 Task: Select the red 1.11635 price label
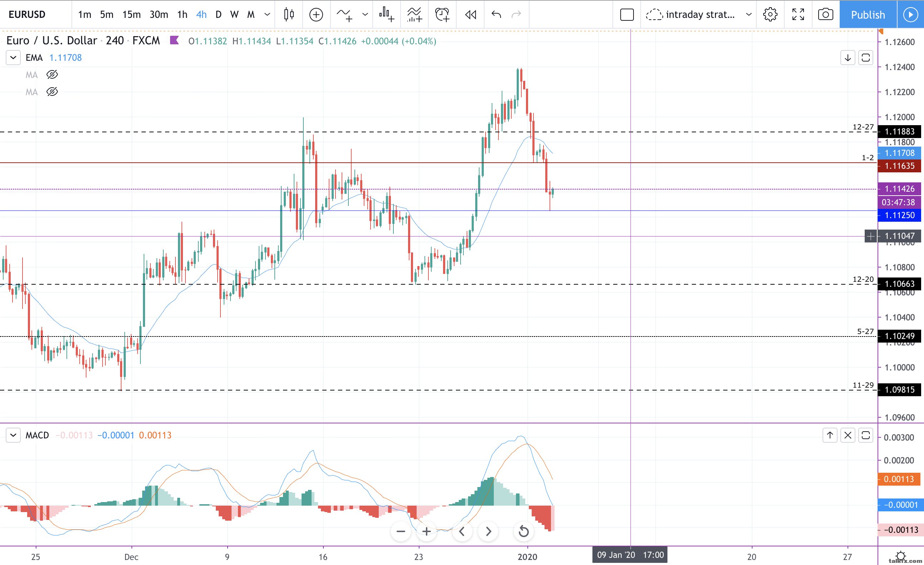point(899,166)
